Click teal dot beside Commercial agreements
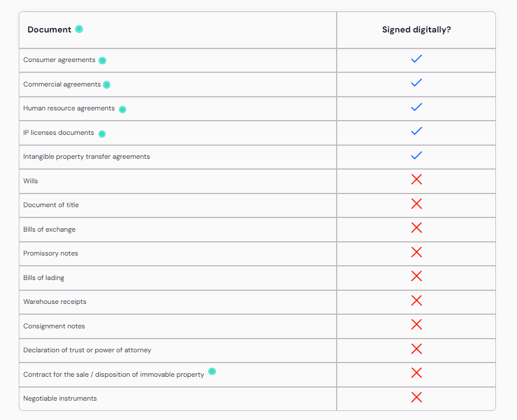The height and width of the screenshot is (420, 517). tap(106, 85)
